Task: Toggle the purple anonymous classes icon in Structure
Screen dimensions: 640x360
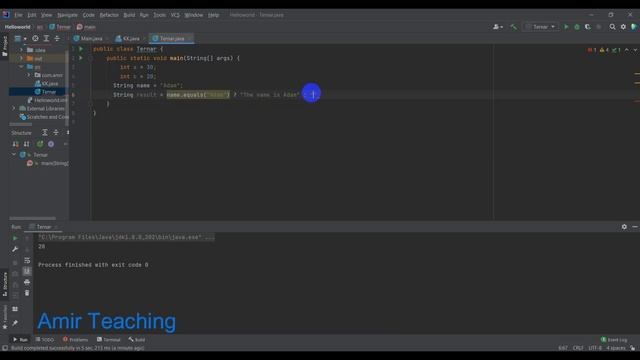Action: click(51, 144)
